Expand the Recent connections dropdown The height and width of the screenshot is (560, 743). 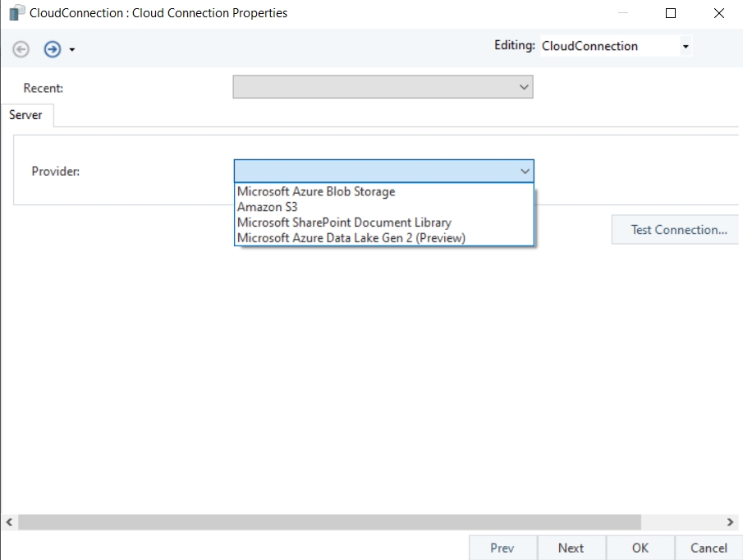coord(525,87)
